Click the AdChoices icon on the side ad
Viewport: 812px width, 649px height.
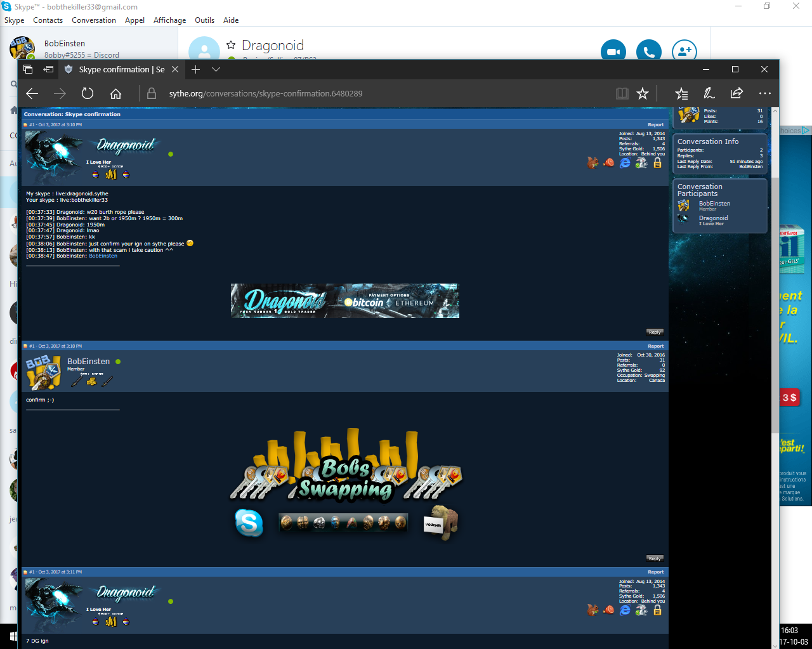coord(806,131)
